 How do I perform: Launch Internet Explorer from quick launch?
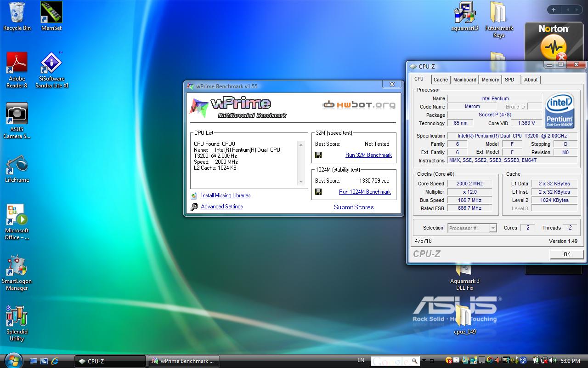[55, 361]
